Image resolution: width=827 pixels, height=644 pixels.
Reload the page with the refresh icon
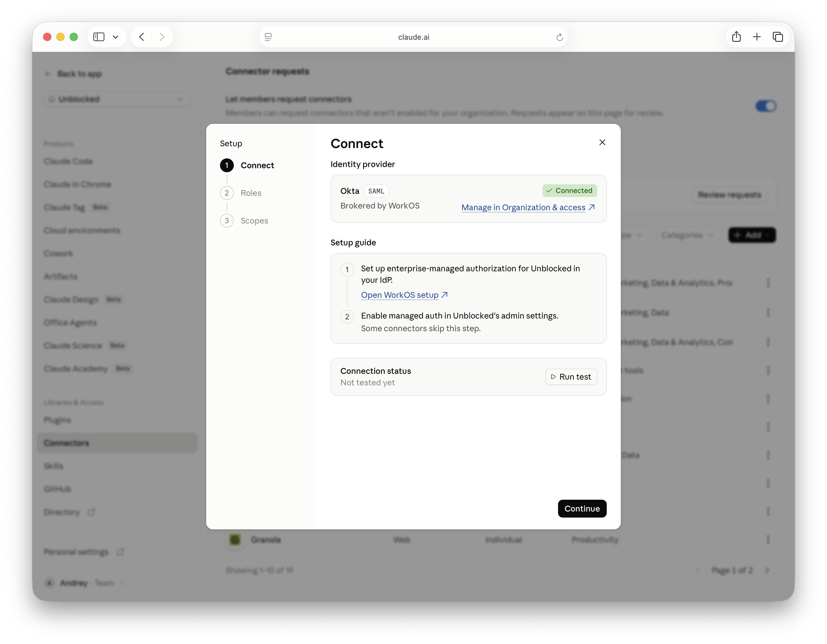click(559, 37)
